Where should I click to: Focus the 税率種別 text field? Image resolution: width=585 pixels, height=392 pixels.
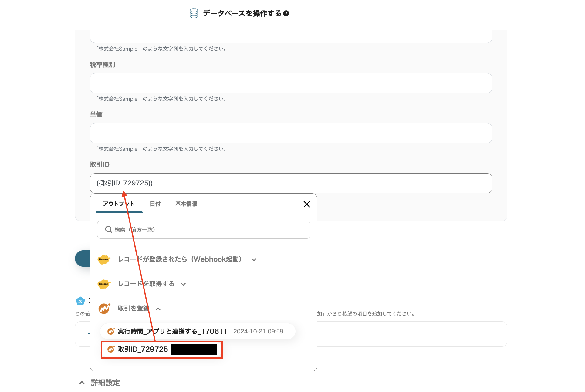coord(291,83)
